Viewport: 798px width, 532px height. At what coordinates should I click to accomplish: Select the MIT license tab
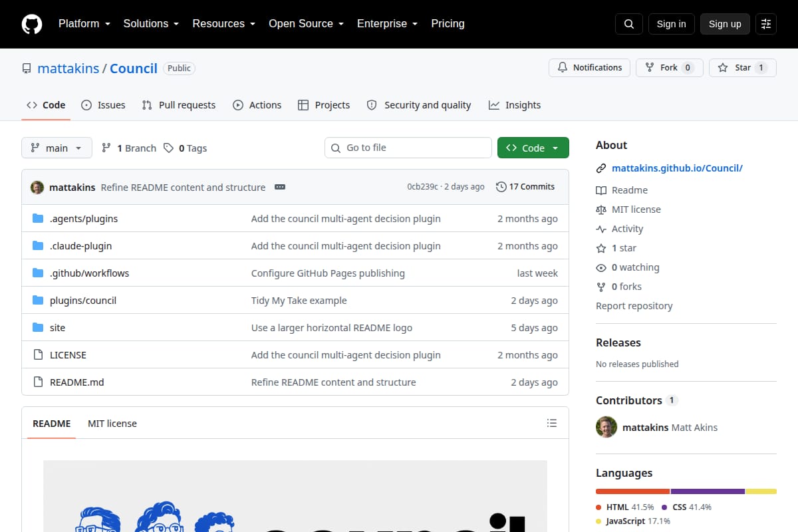click(x=112, y=424)
